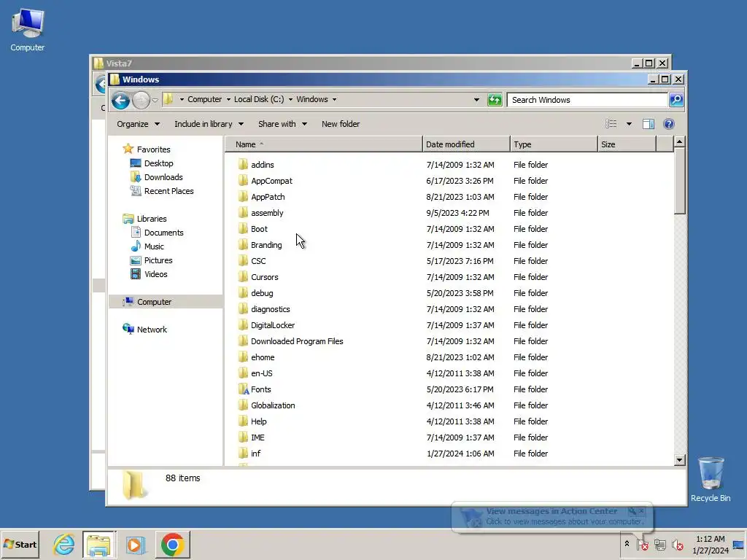Show the preview pane icon

648,124
